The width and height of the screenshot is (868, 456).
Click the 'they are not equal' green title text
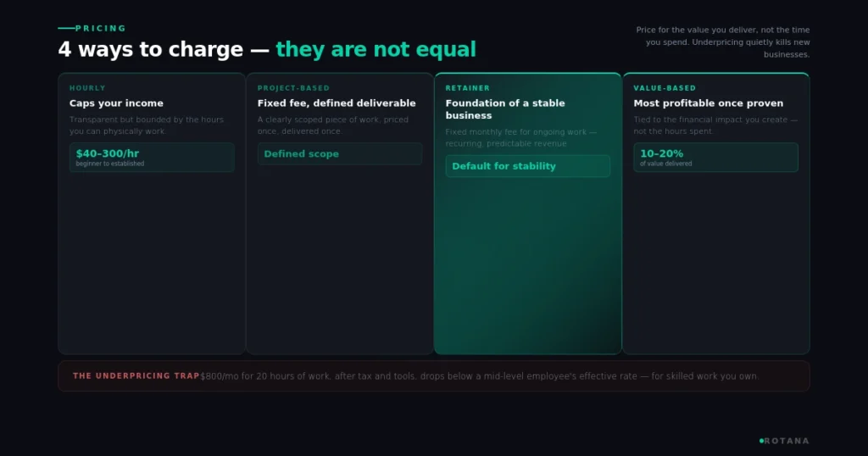click(x=376, y=49)
